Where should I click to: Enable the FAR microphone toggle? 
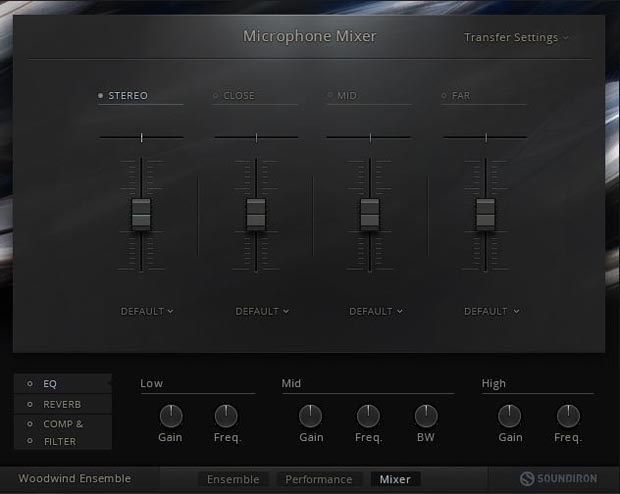pos(444,95)
